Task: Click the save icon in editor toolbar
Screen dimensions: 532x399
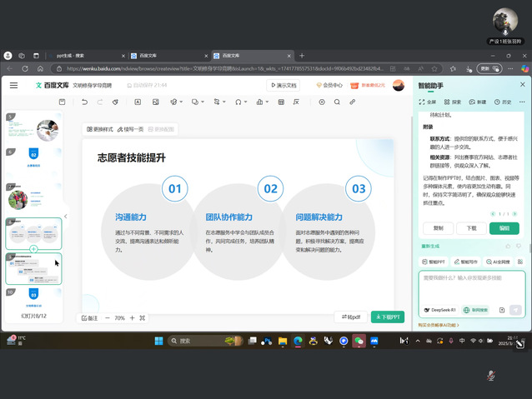Action: (x=62, y=102)
